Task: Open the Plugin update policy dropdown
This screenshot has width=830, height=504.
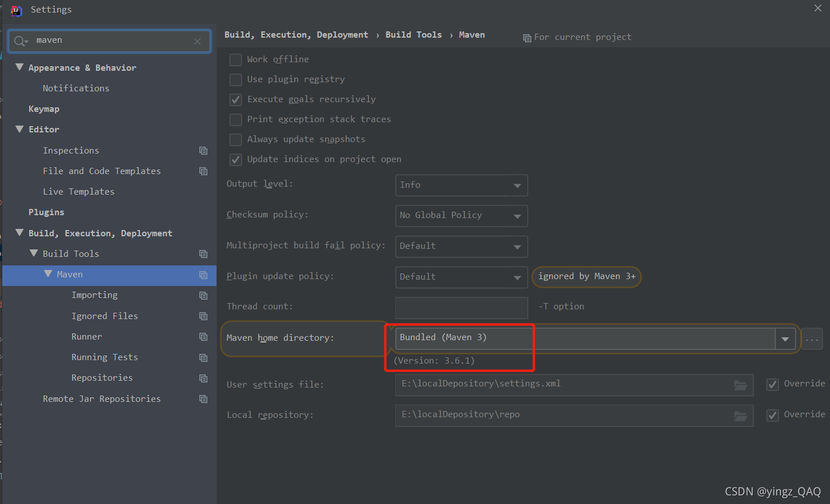Action: (x=462, y=277)
